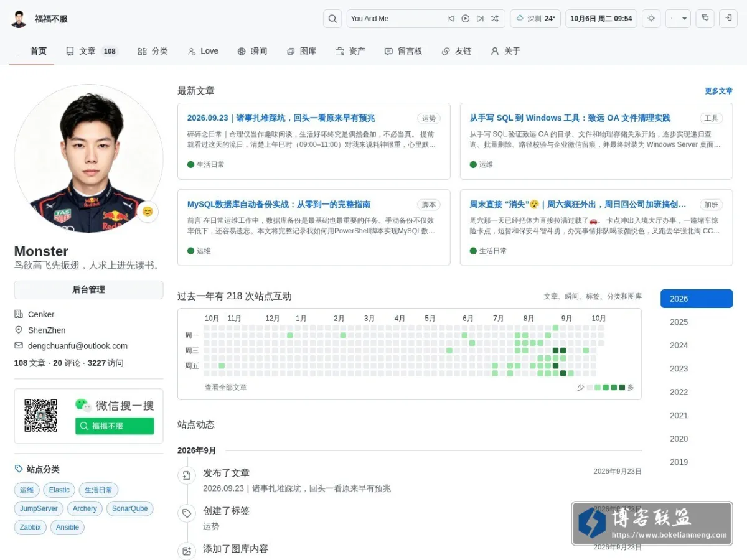Open the Love tab
747x560 pixels.
click(203, 51)
